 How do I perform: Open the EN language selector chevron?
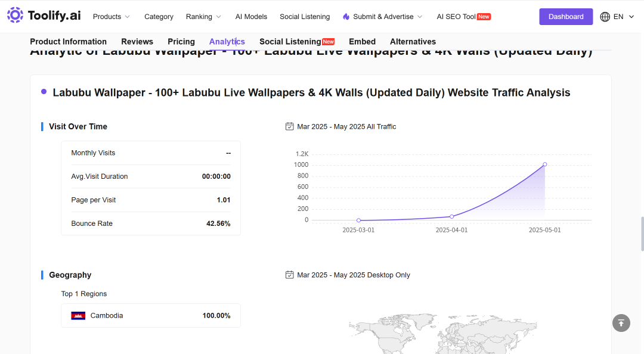[631, 17]
